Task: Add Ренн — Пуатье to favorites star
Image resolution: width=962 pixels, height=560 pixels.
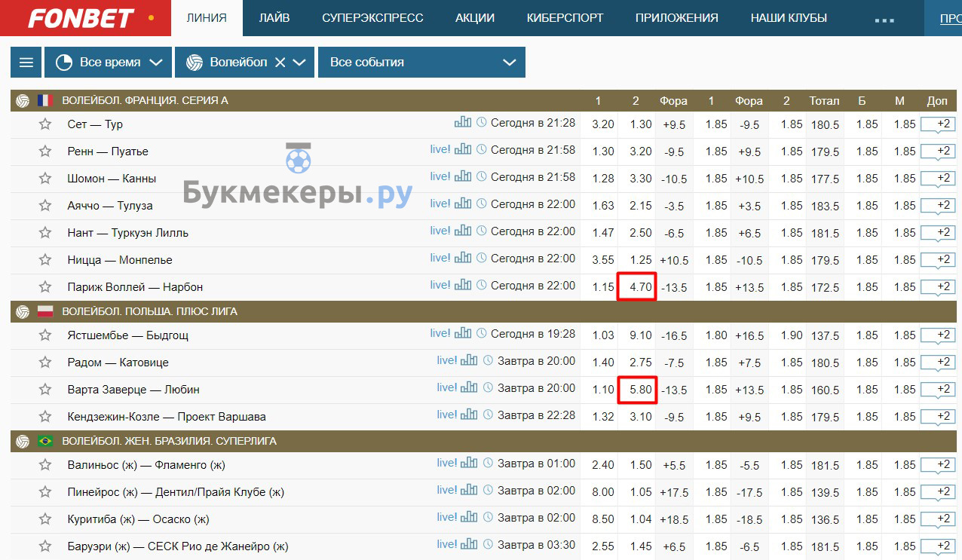Action: [x=45, y=151]
